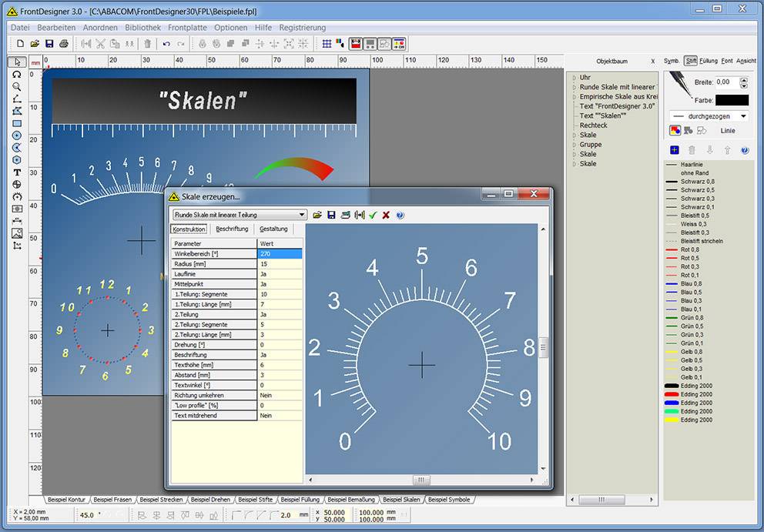Click the blue plus add-pen icon
This screenshot has height=532, width=764.
[x=675, y=150]
